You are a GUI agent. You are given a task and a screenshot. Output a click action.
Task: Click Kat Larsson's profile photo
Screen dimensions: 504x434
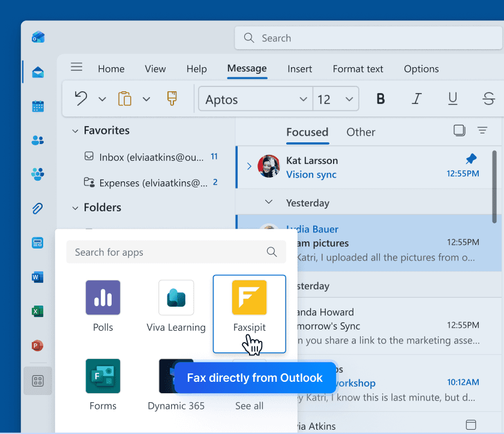pos(269,166)
